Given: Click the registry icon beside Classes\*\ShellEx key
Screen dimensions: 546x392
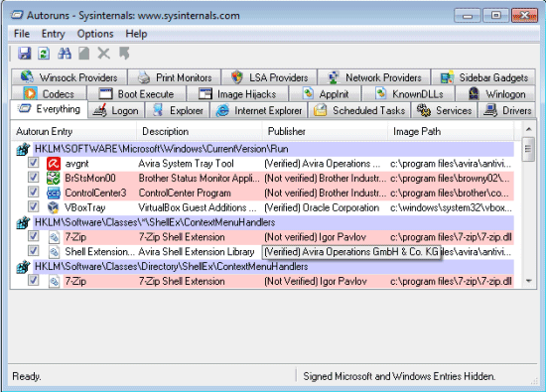Looking at the screenshot, I should (x=24, y=222).
